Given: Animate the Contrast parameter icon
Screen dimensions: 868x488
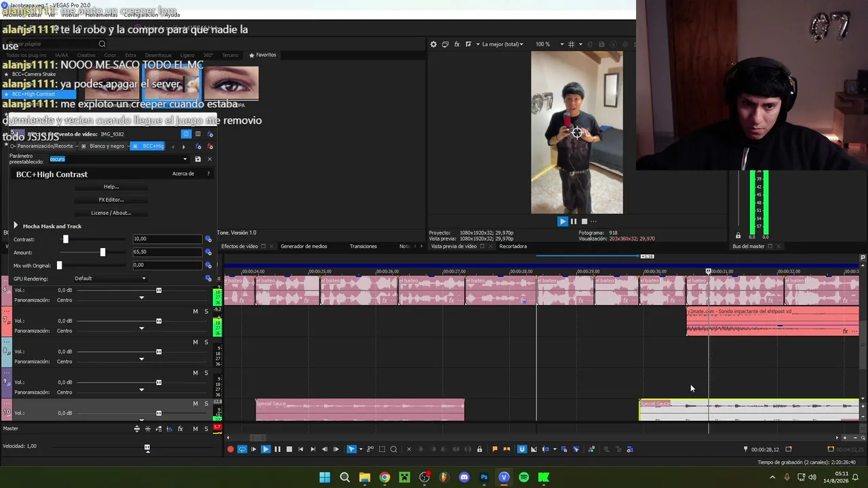Looking at the screenshot, I should 208,239.
